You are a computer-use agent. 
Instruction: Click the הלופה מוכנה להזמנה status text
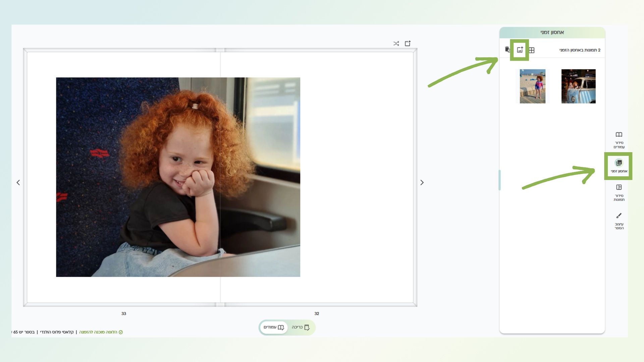click(98, 332)
